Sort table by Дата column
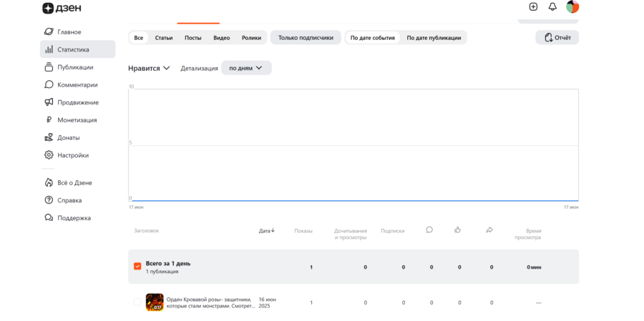The image size is (644, 321). (x=266, y=231)
